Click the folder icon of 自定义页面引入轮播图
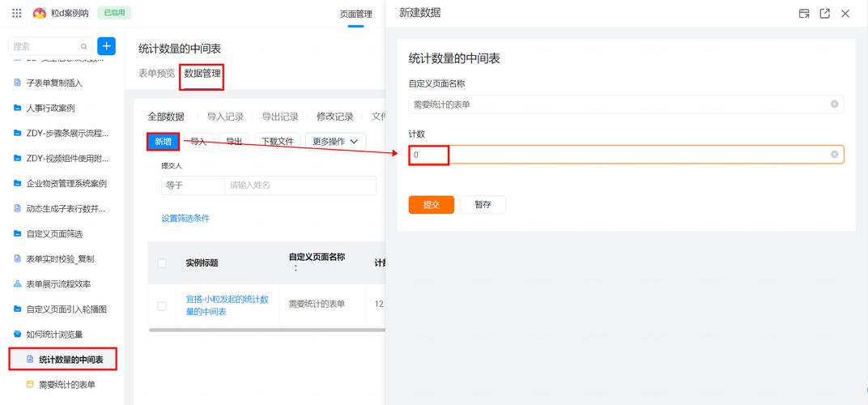This screenshot has height=405, width=868. point(17,309)
